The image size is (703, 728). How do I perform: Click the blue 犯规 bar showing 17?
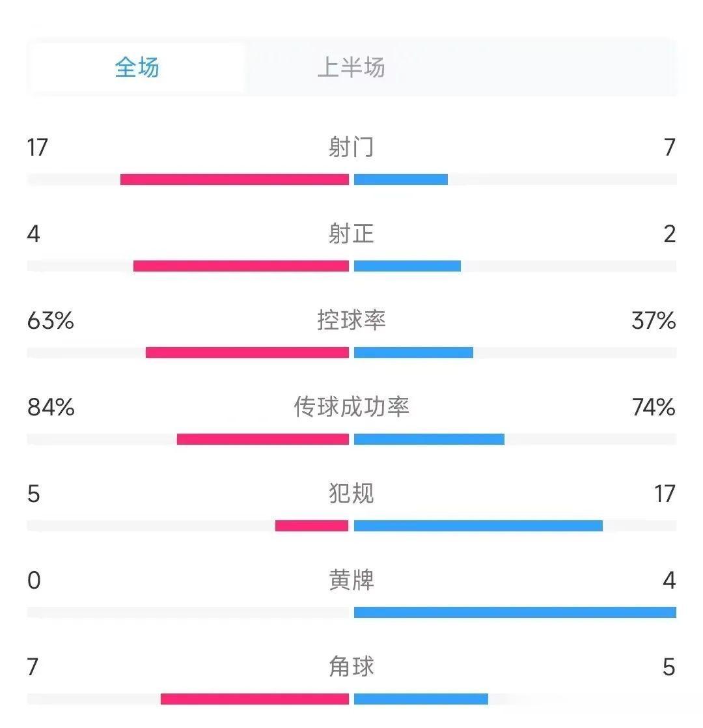click(x=478, y=525)
